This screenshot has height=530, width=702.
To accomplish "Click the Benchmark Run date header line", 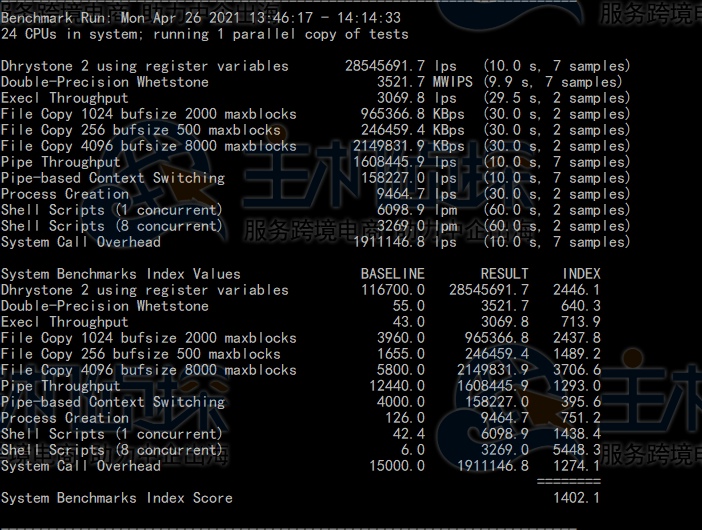I will click(200, 18).
